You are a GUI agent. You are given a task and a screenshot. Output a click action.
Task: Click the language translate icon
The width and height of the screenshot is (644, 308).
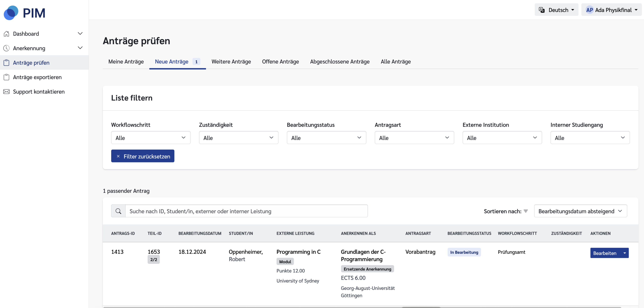click(x=542, y=10)
